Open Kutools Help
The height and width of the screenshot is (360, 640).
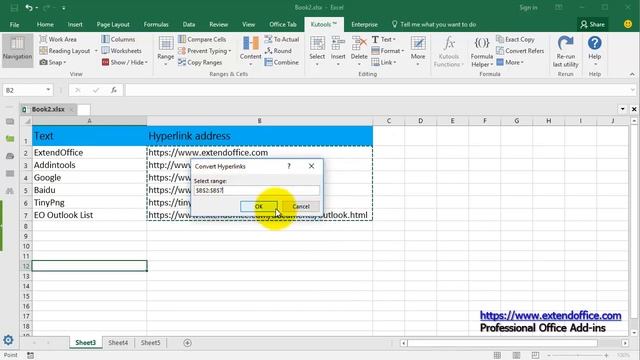(595, 52)
